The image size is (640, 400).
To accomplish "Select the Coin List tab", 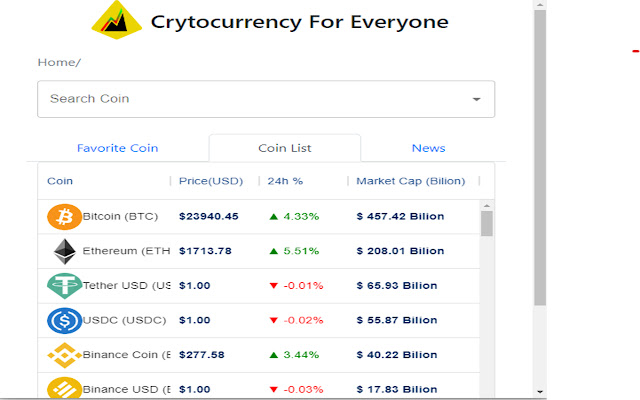I will tap(285, 148).
